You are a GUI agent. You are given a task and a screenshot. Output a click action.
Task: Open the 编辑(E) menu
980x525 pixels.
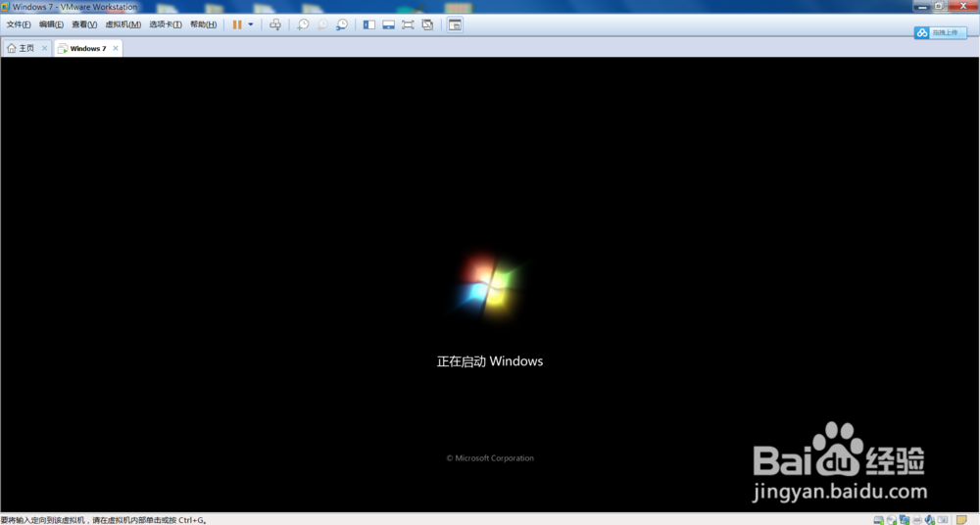51,24
